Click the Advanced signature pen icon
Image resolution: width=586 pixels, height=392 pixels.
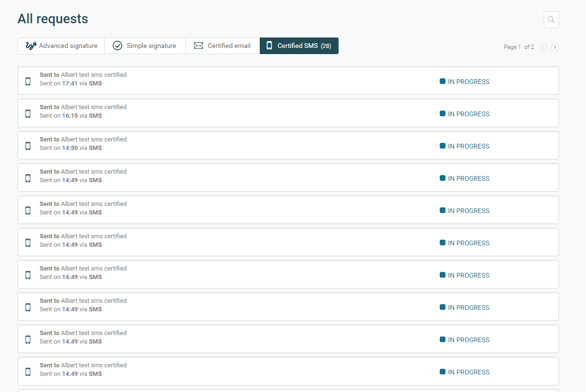click(x=30, y=45)
